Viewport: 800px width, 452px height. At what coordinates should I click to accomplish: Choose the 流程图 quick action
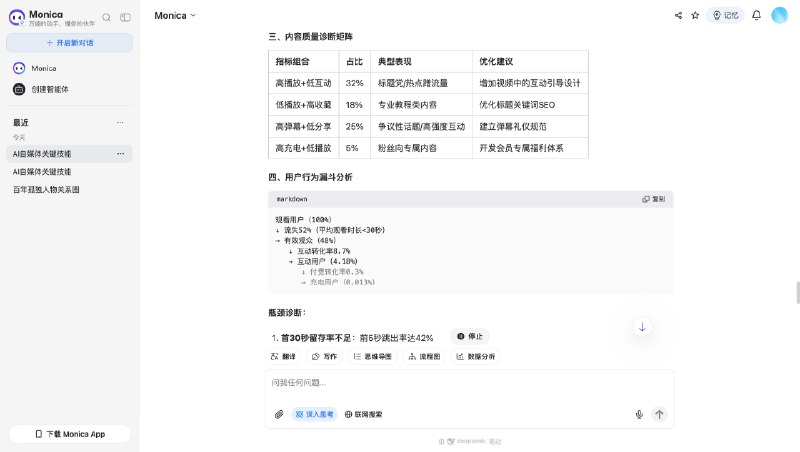click(424, 357)
